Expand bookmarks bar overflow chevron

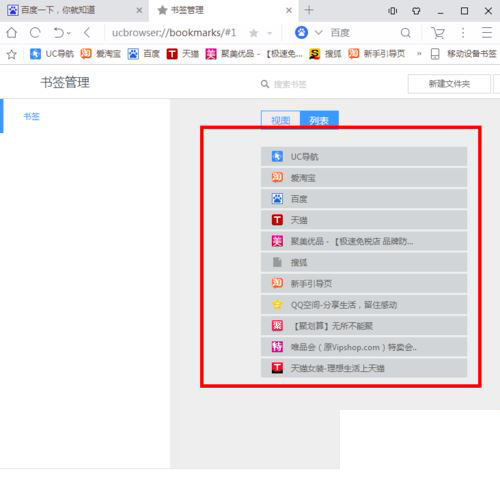(419, 54)
